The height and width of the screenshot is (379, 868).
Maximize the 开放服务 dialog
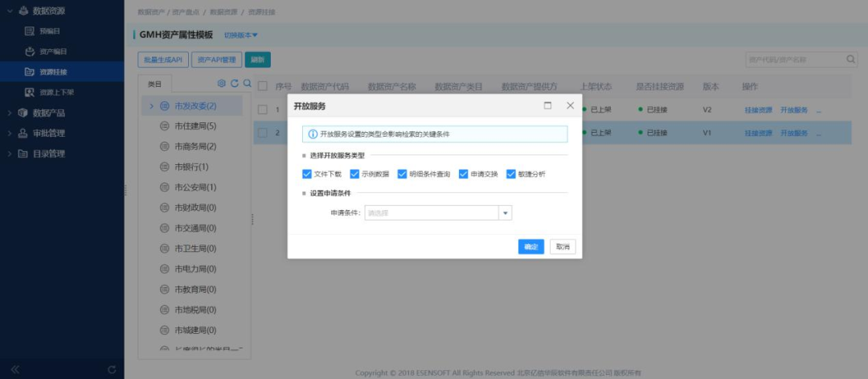click(548, 105)
